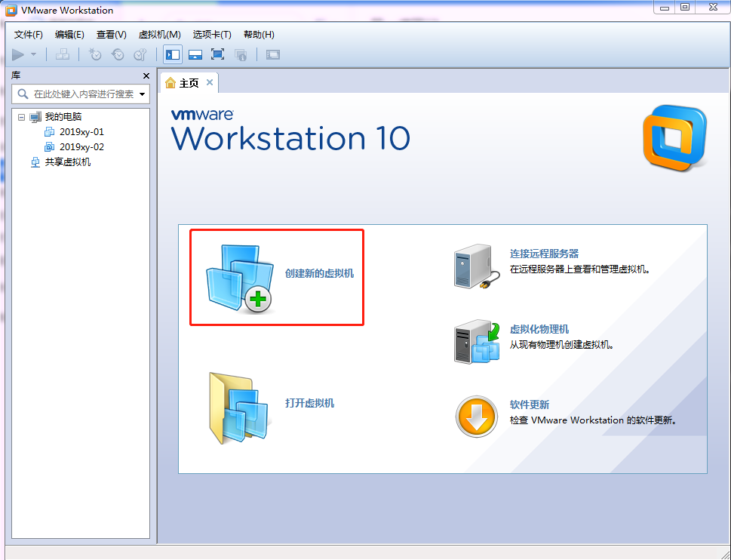Select 我的电脑 in the library tree
731x560 pixels.
(x=63, y=117)
